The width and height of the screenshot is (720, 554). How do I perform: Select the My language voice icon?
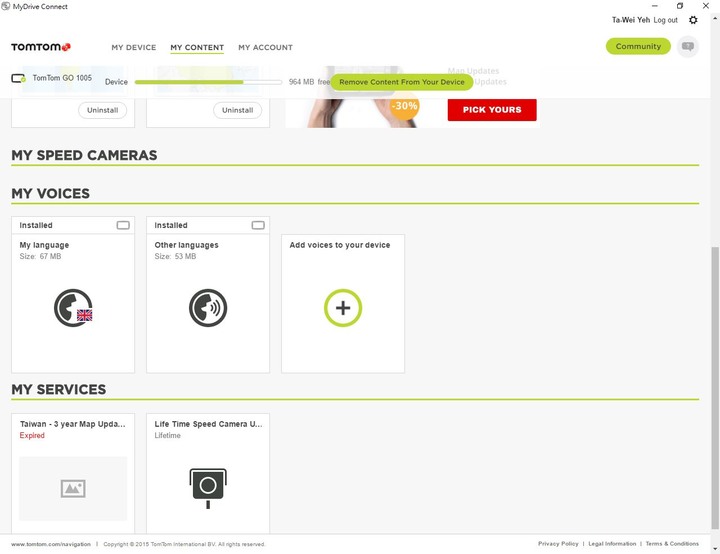(73, 307)
